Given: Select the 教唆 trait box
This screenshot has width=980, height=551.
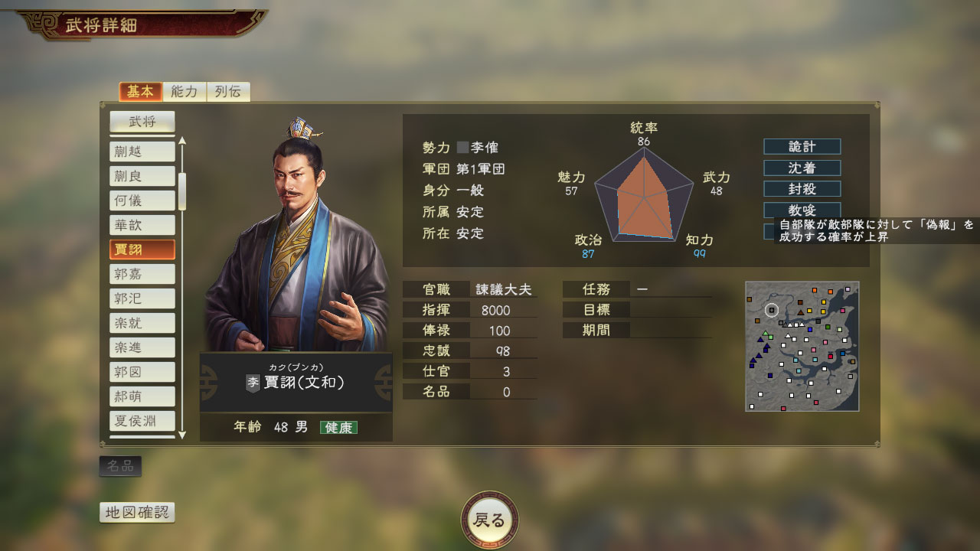Looking at the screenshot, I should click(802, 210).
